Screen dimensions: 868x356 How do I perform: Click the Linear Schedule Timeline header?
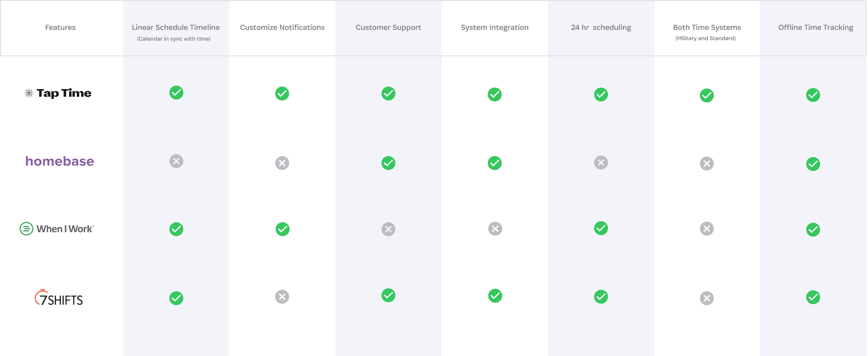[x=176, y=27]
